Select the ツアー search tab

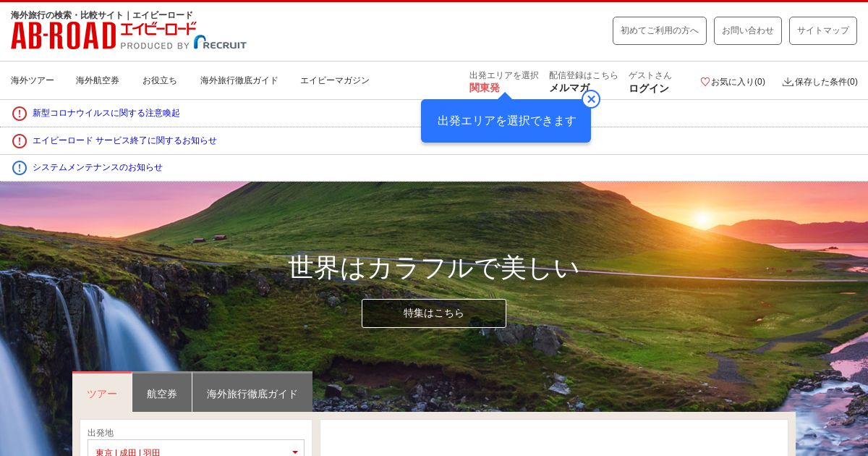point(102,393)
